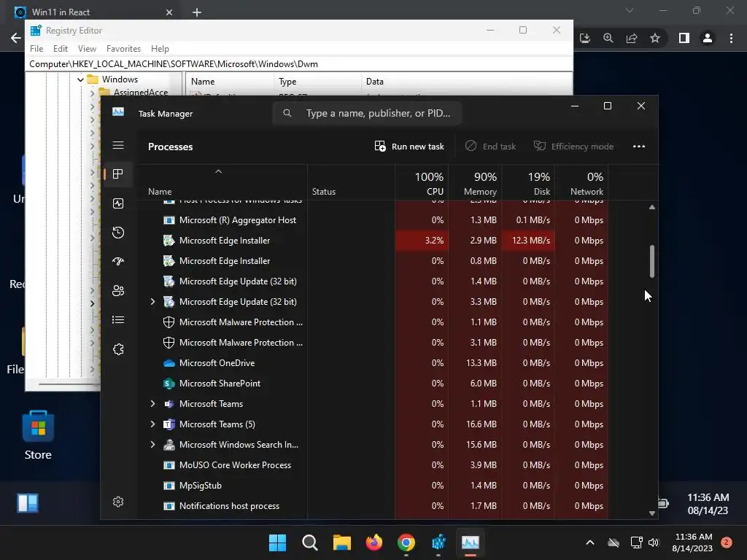
Task: Open Performance page in Task Manager sidebar
Action: point(118,203)
